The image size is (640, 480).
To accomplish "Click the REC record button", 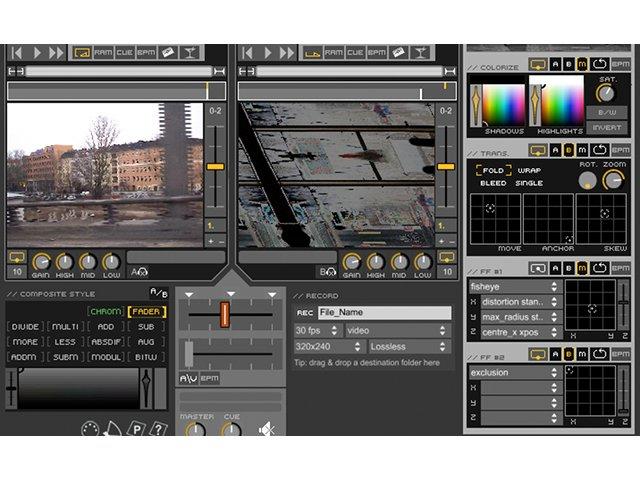I will coord(305,313).
